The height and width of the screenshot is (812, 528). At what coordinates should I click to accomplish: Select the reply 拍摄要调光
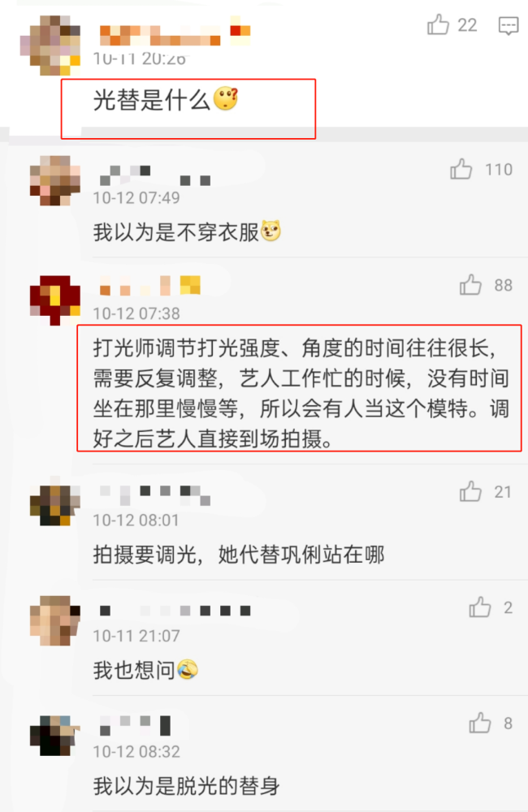click(x=239, y=555)
